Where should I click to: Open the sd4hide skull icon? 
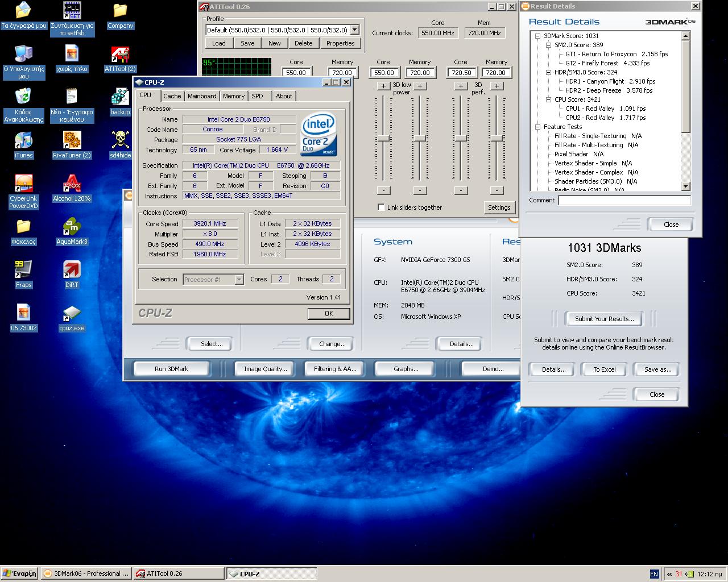pos(120,145)
